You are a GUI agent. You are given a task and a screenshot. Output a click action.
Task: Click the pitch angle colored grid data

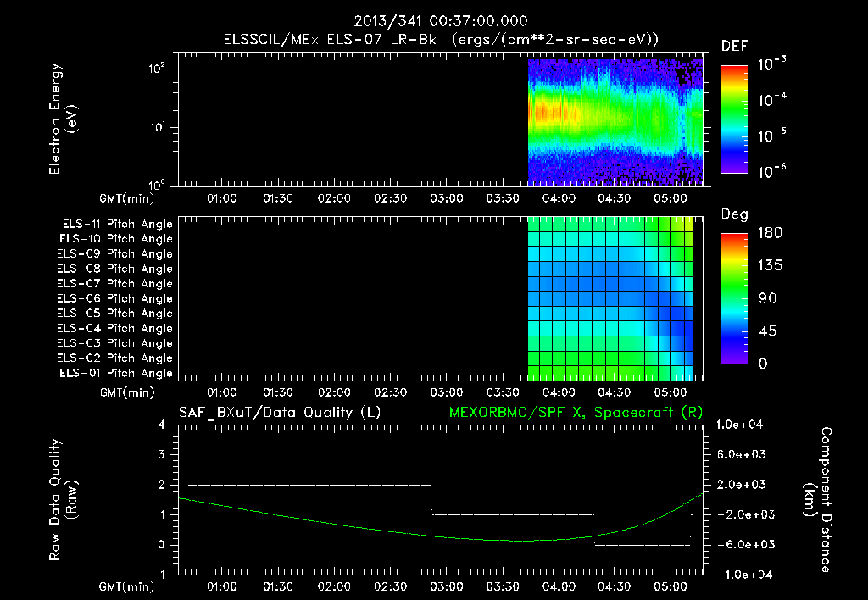tap(610, 298)
